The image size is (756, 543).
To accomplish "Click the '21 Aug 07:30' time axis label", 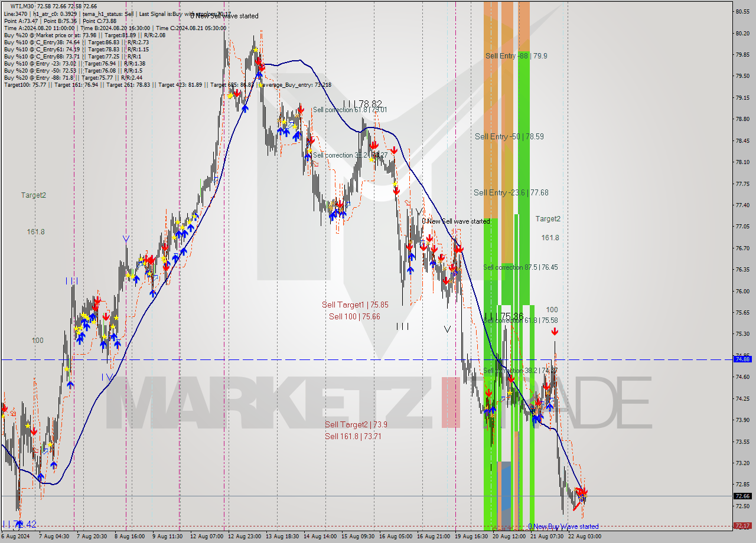I will pyautogui.click(x=547, y=537).
